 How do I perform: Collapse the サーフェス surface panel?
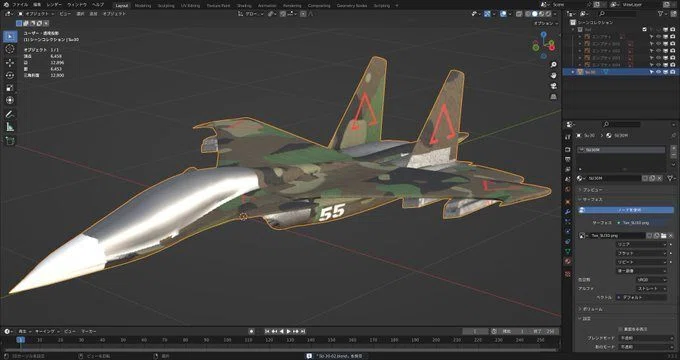(x=592, y=200)
